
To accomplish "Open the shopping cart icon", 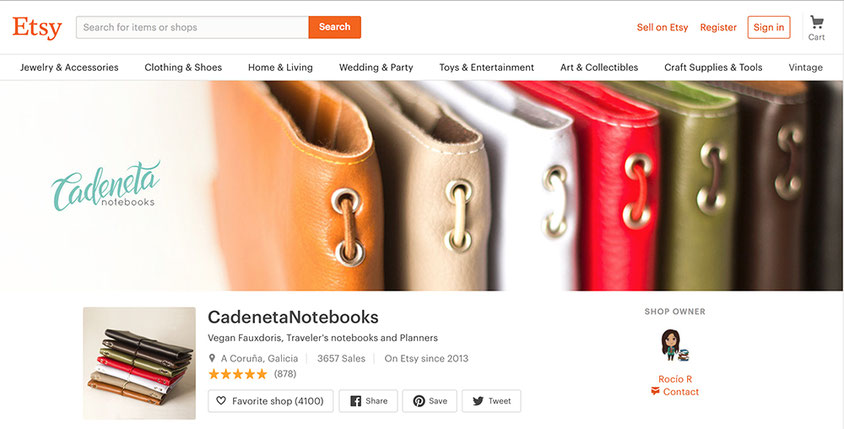I will [817, 23].
